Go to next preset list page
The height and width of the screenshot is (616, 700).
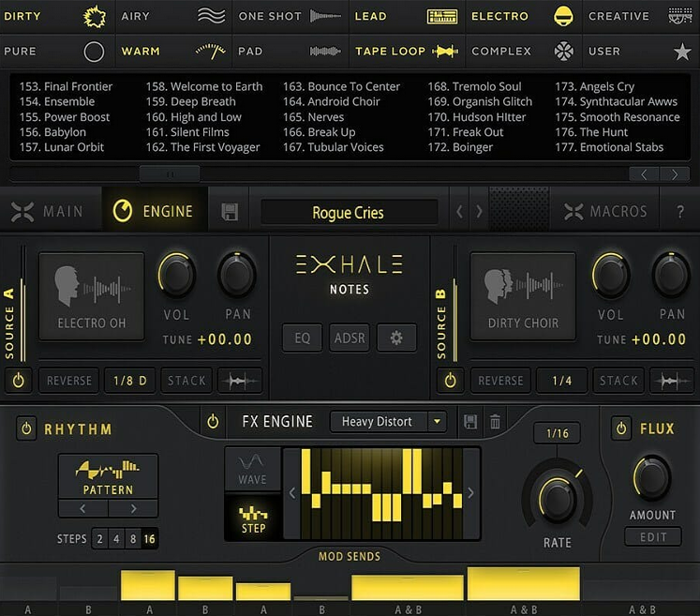click(x=675, y=174)
